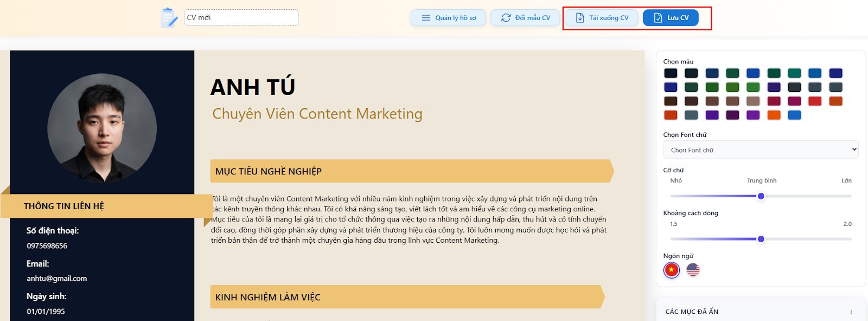Click the save icon in Lưu CV
The height and width of the screenshot is (321, 868).
pos(658,18)
